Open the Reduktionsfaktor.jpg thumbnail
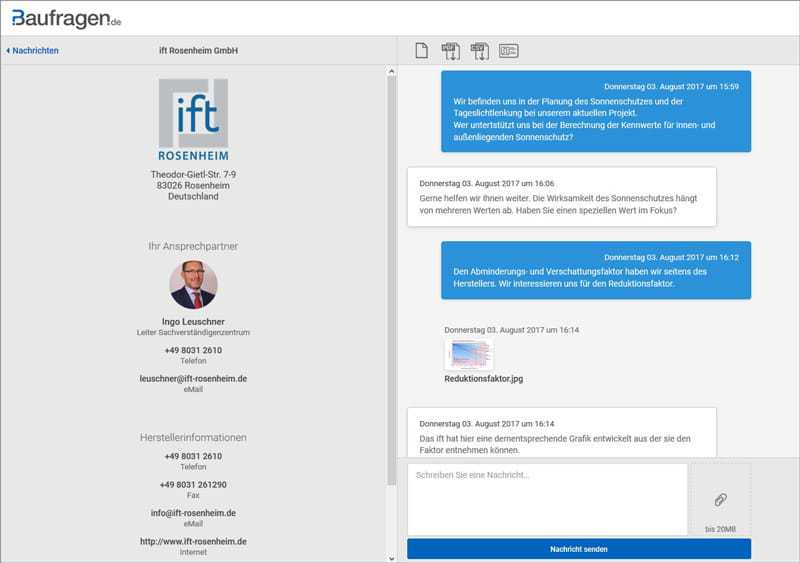The image size is (800, 563). (469, 354)
